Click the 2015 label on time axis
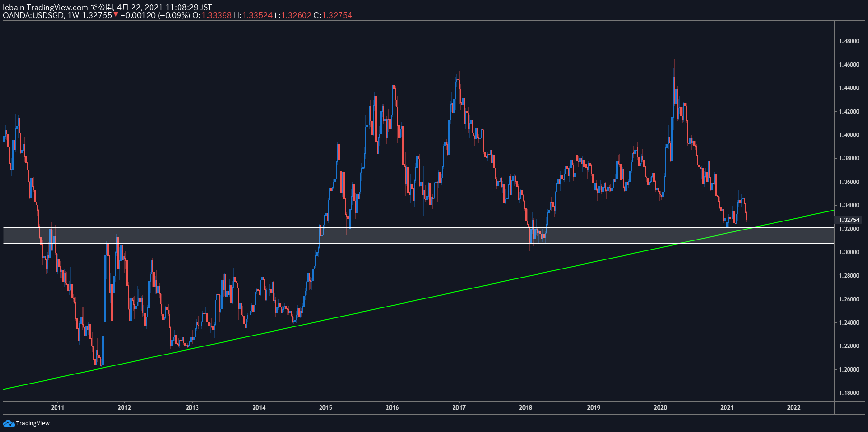 click(x=326, y=407)
